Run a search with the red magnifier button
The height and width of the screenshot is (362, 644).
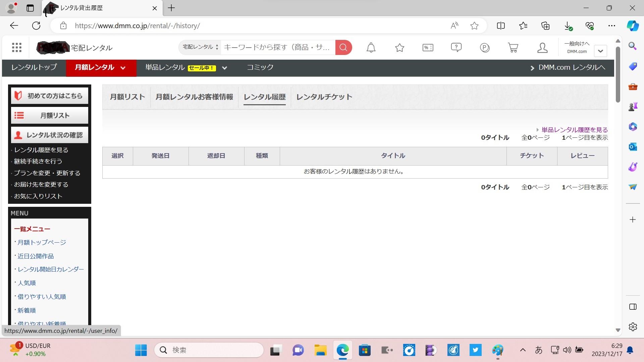coord(343,47)
